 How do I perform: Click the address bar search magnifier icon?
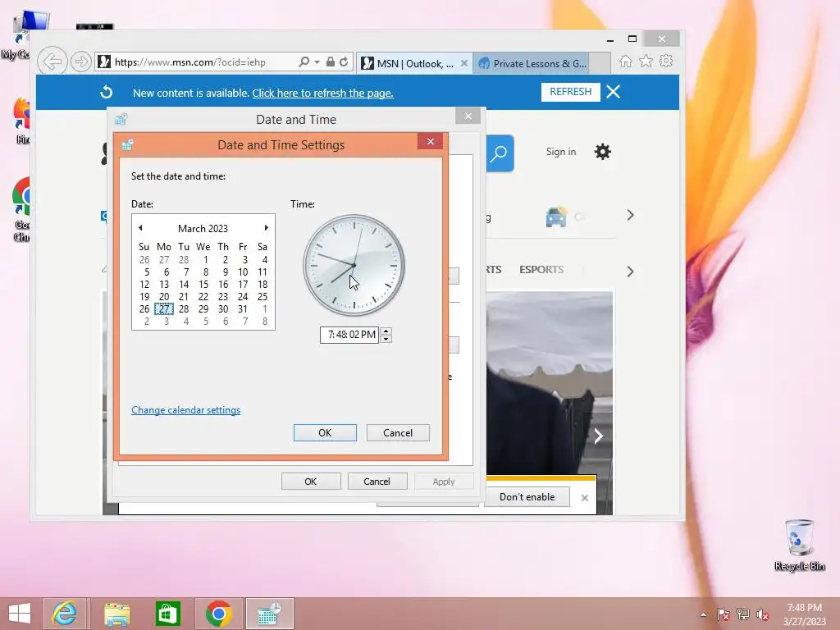point(304,62)
